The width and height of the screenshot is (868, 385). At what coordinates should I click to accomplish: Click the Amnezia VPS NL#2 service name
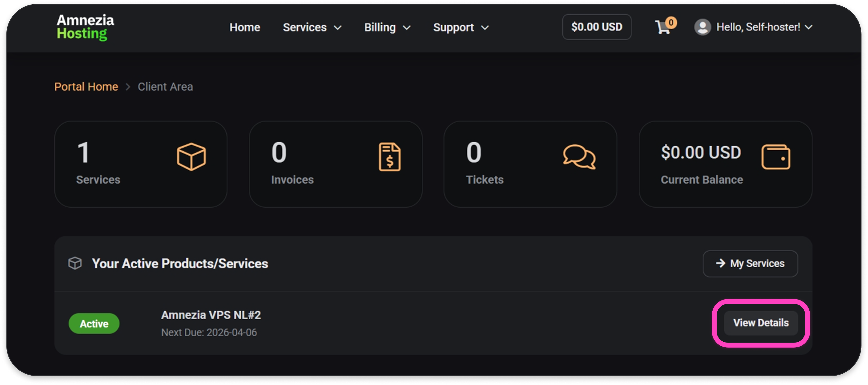coord(211,315)
